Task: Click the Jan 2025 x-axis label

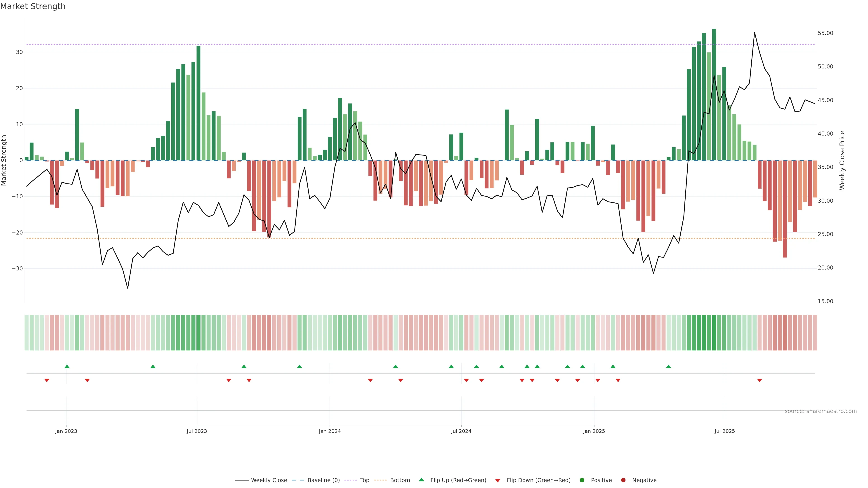Action: pos(594,431)
